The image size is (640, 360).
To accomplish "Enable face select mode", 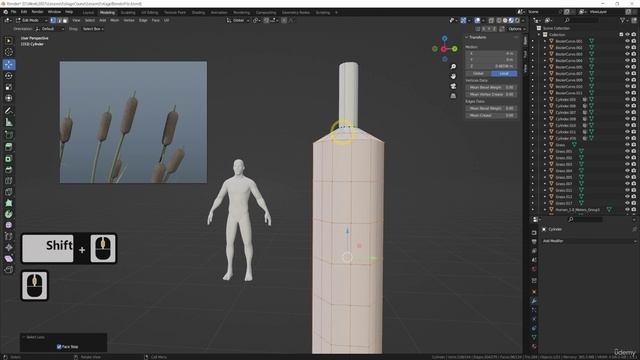I will point(65,20).
